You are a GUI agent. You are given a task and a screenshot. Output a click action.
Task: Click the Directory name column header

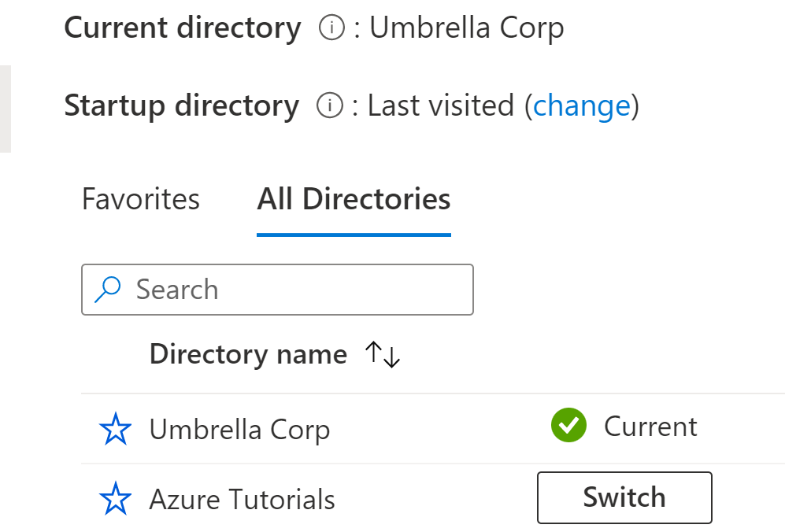[248, 354]
